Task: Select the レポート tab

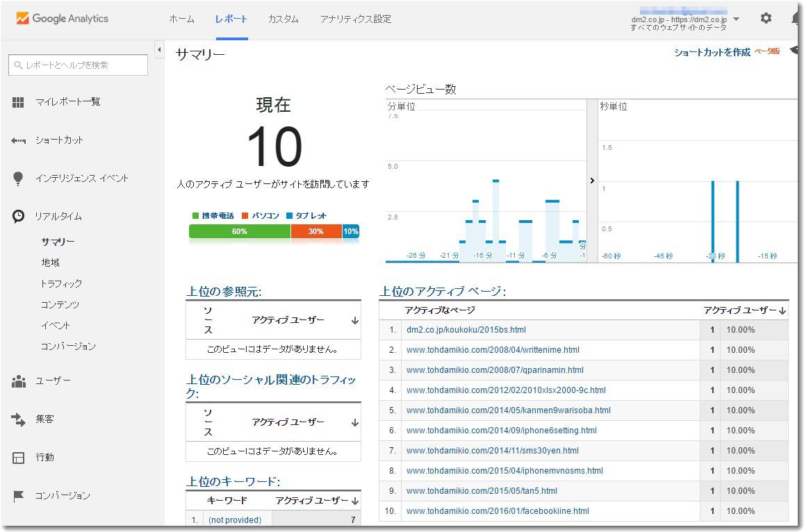Action: [231, 19]
